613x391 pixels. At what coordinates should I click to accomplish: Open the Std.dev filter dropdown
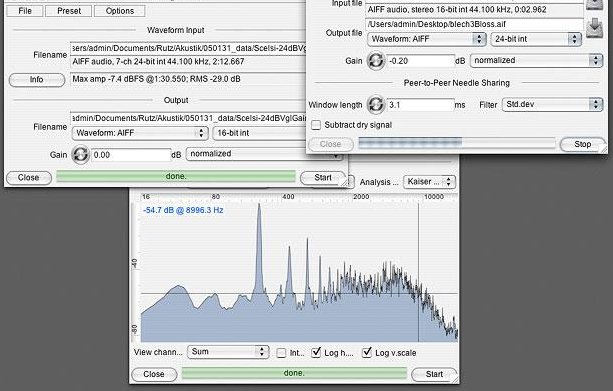click(552, 104)
